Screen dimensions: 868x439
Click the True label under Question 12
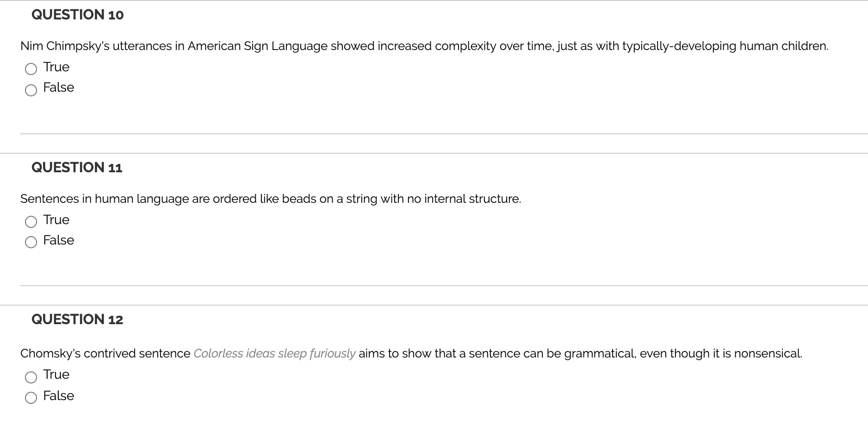(x=56, y=374)
